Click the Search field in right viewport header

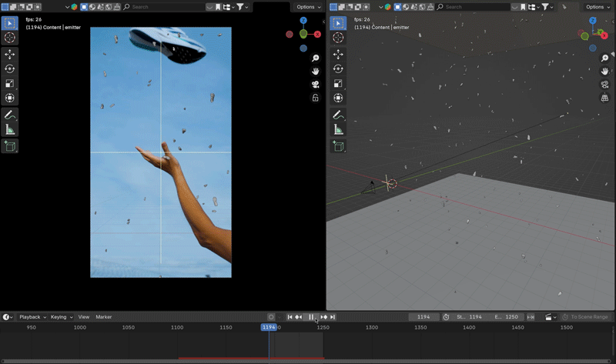point(473,7)
